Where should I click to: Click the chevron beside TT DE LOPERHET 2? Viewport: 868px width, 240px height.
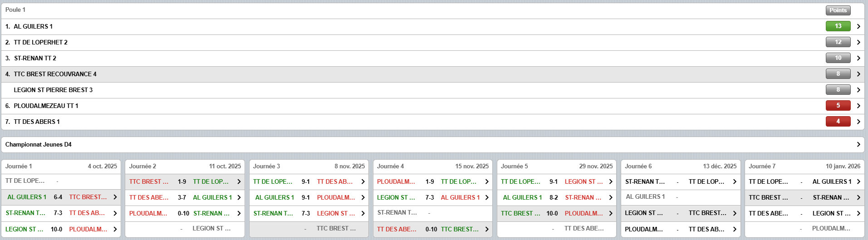point(858,42)
